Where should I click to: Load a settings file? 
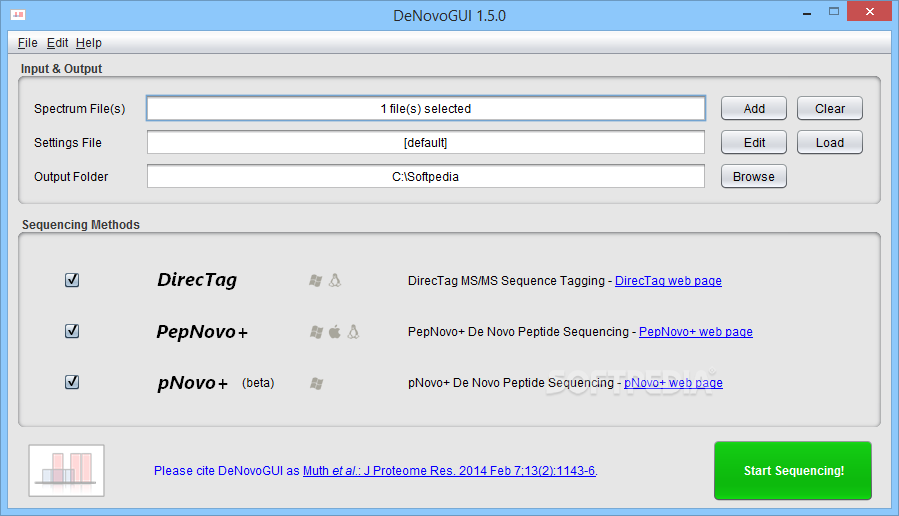(830, 142)
